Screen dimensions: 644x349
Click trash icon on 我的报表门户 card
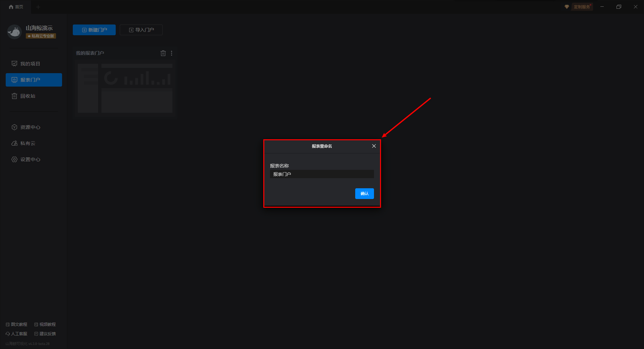[x=163, y=53]
